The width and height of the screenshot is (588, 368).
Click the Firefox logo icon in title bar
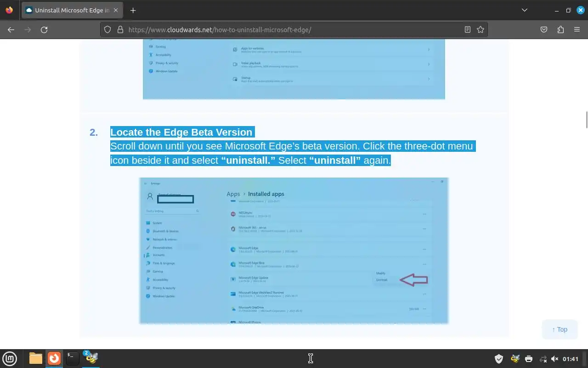[x=9, y=10]
